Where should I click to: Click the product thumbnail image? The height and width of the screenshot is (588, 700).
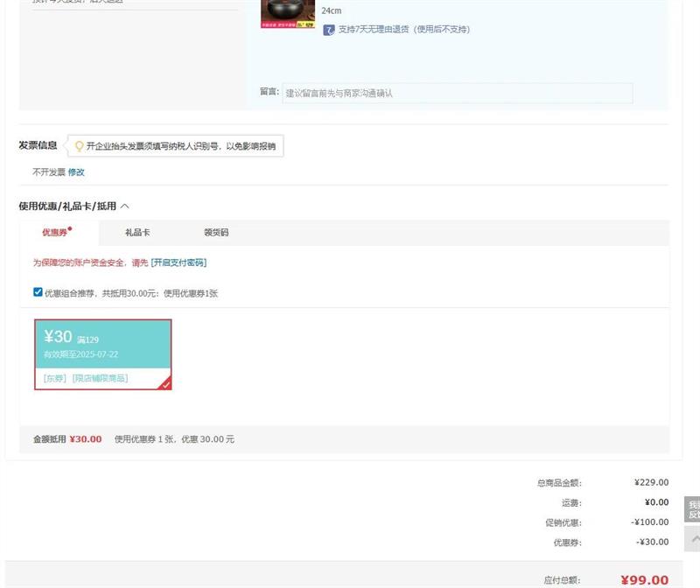tap(287, 14)
